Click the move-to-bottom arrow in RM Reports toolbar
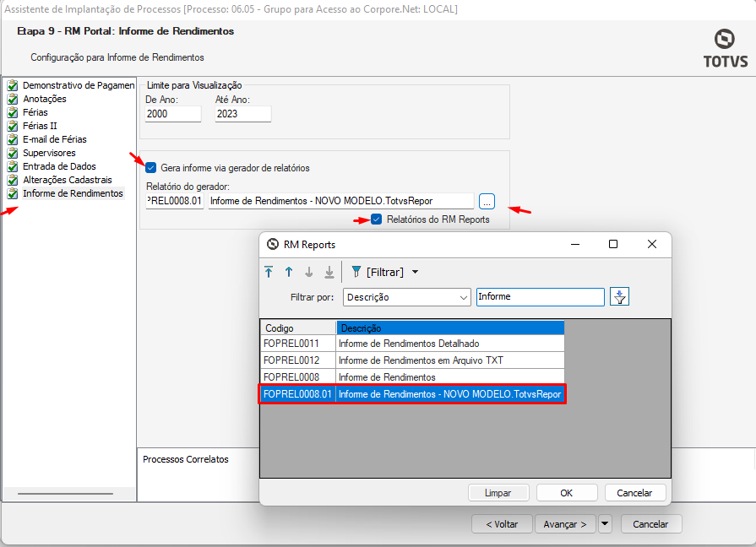756x547 pixels. click(x=329, y=272)
